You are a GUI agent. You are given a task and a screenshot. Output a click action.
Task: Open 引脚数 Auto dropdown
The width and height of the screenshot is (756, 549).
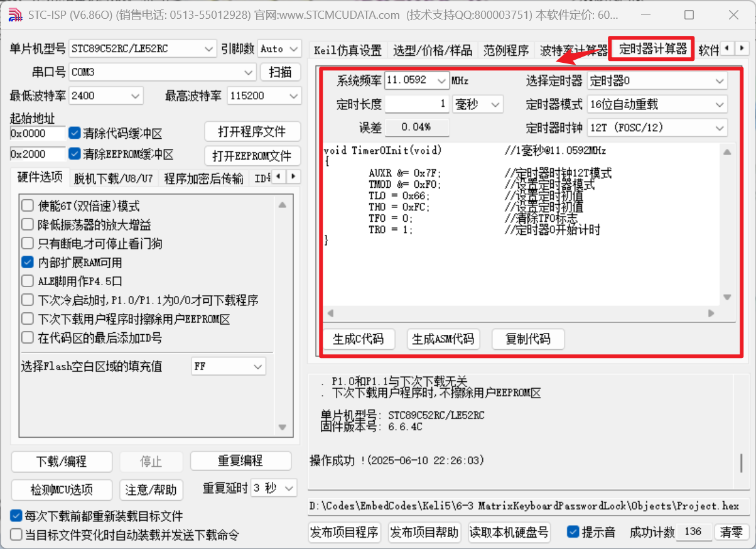279,48
